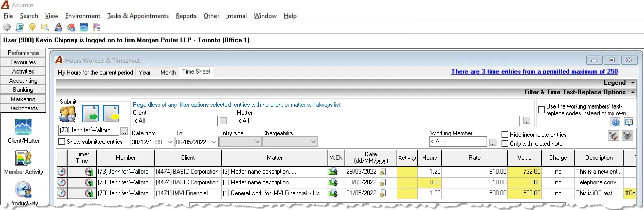Viewport: 644px width, 210px height.
Task: Click the open book icon beside blue gear
Action: click(629, 122)
